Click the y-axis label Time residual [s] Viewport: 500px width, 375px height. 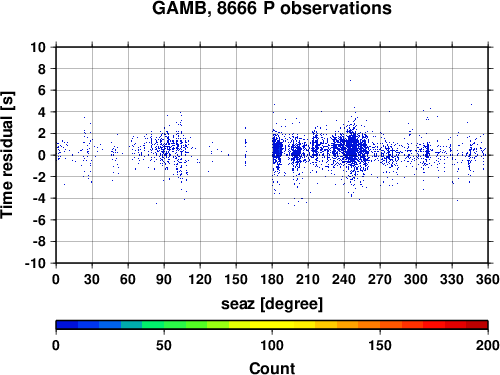[x=7, y=155]
